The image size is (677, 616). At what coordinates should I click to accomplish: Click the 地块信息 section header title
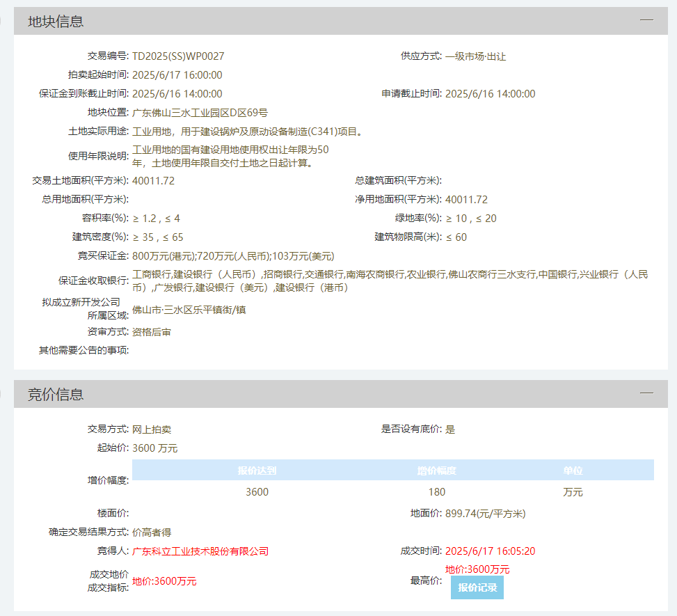[56, 22]
